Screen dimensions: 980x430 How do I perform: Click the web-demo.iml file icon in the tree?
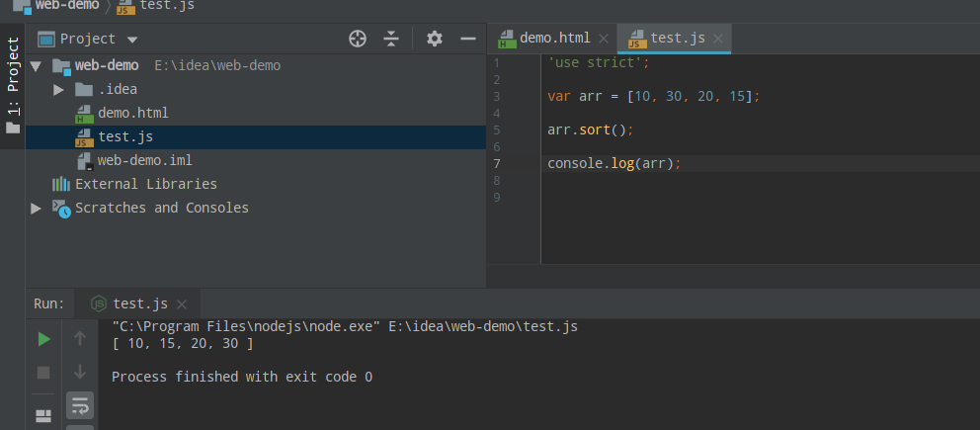[x=85, y=161]
